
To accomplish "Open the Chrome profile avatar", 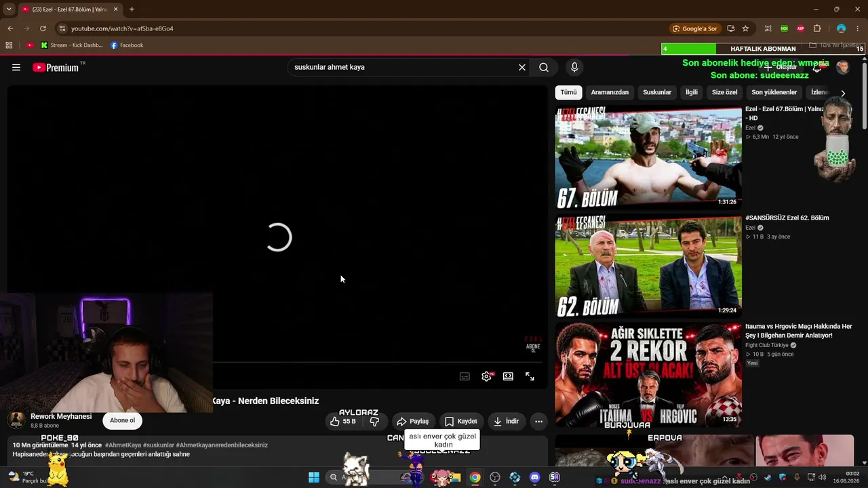I will [x=842, y=28].
